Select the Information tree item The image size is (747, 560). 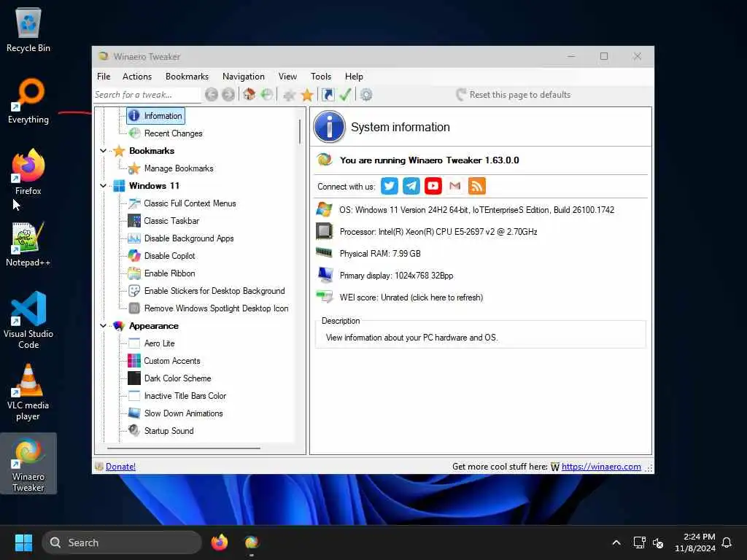click(x=156, y=116)
